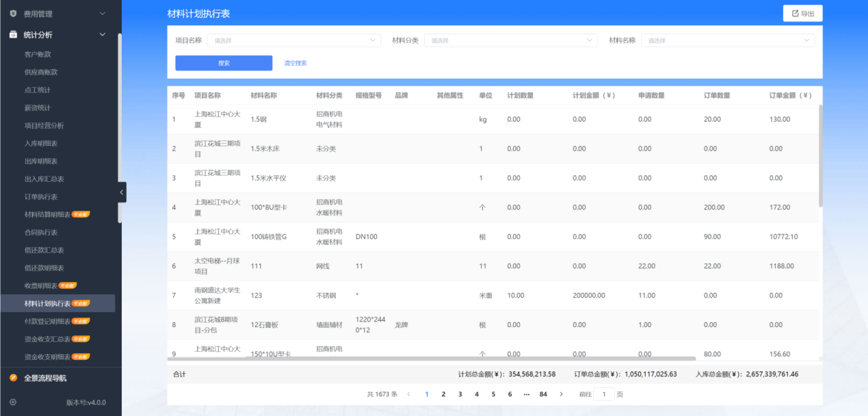The image size is (868, 416).
Task: Open the 材料名称 dropdown
Action: (727, 40)
